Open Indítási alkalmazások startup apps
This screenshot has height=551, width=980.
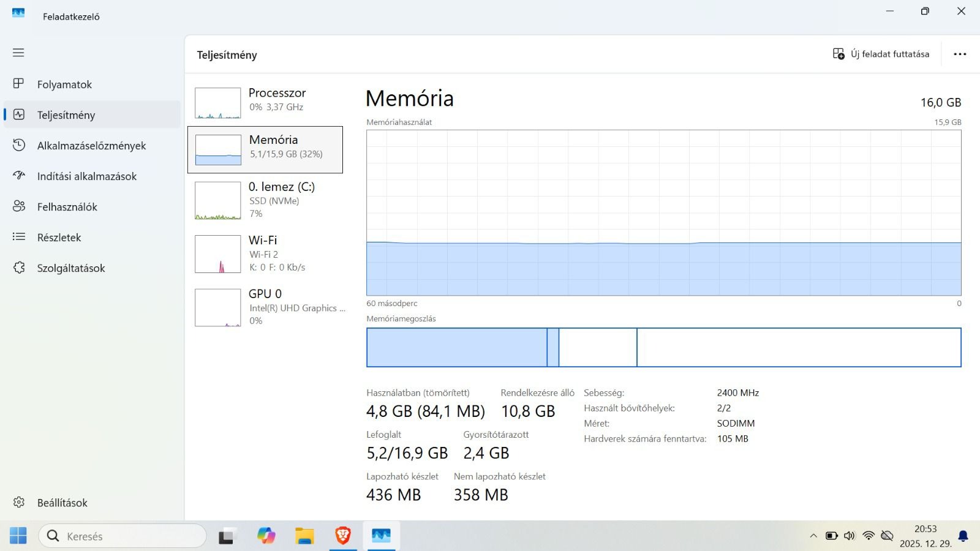(86, 176)
